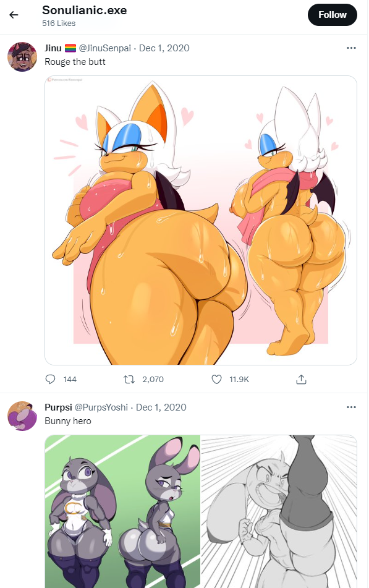The height and width of the screenshot is (588, 369).
Task: Open the @PurpsYoshi handle link
Action: (101, 407)
